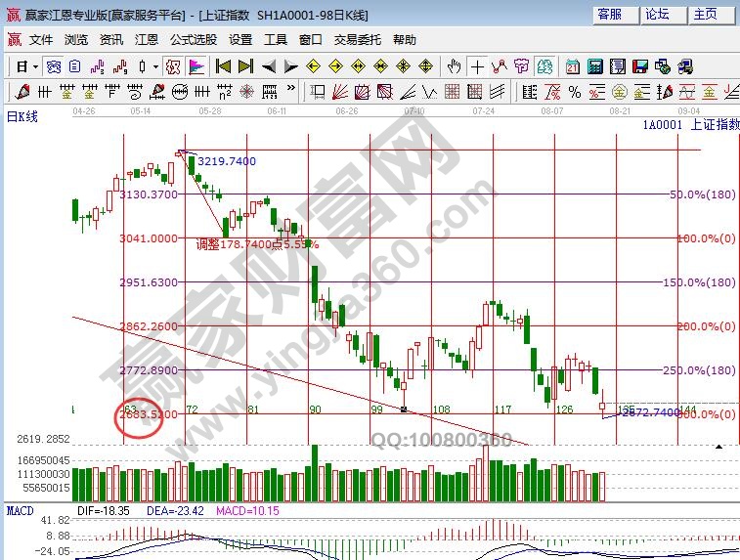
Task: Open the 日 period dropdown arrow
Action: pos(35,66)
